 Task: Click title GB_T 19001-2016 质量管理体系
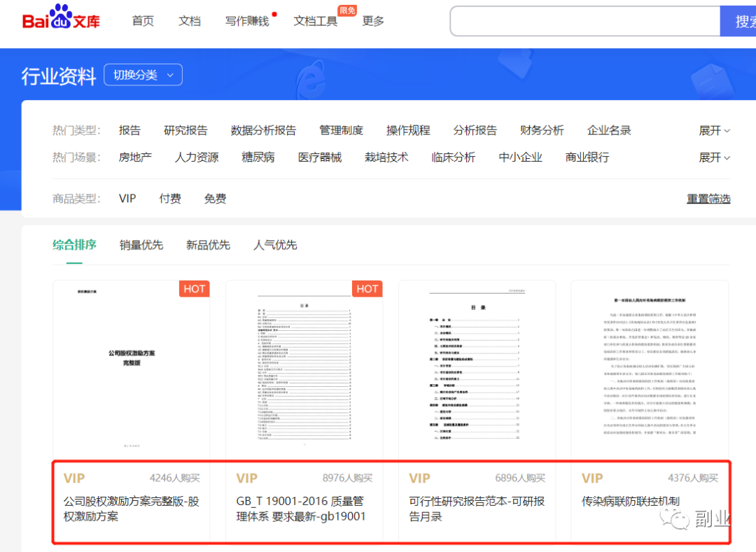point(301,509)
